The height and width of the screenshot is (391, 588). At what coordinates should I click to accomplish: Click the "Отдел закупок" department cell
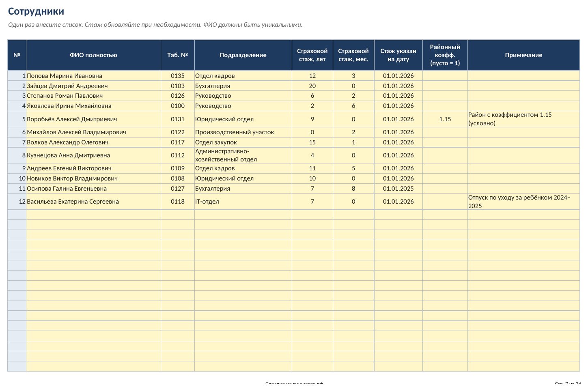click(243, 142)
